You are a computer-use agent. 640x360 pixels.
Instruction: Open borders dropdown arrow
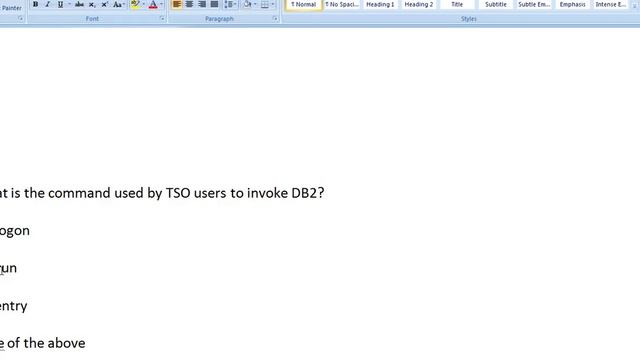(273, 4)
